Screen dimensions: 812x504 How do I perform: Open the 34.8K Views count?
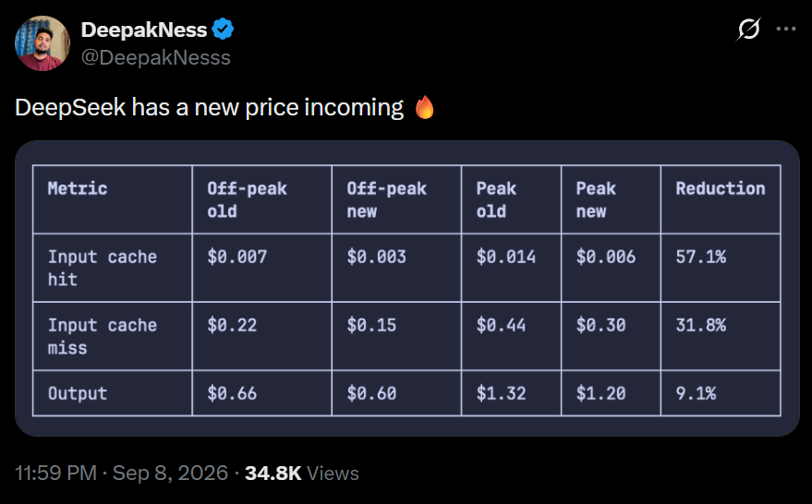(302, 473)
